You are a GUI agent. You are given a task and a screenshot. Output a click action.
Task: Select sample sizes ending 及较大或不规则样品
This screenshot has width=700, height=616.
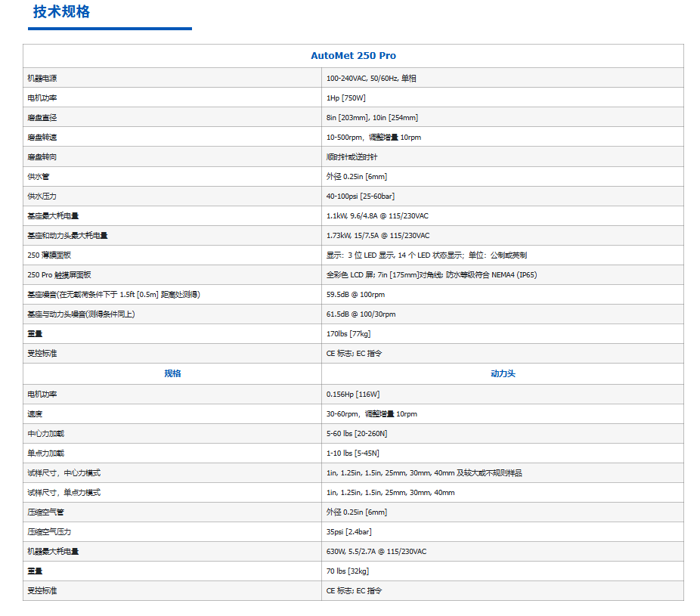click(x=424, y=472)
